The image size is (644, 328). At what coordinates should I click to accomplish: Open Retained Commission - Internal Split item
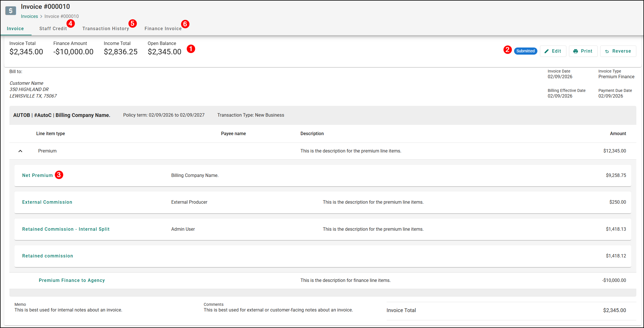(66, 229)
